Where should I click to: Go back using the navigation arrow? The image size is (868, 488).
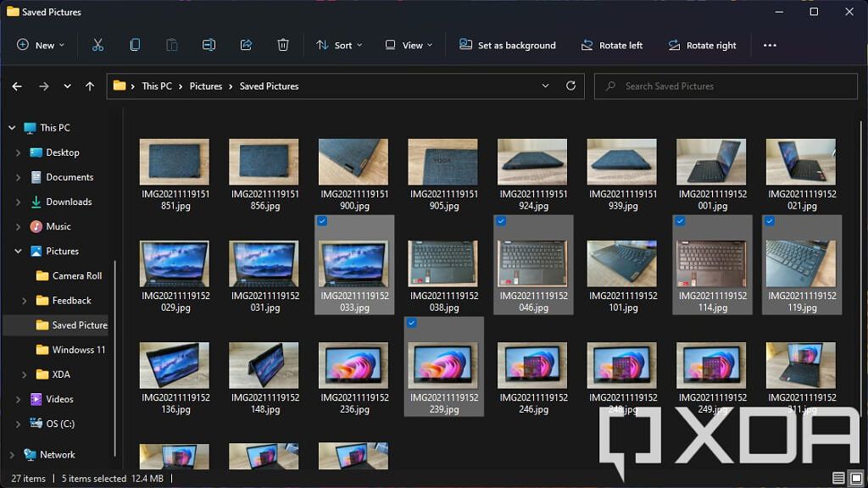tap(17, 86)
